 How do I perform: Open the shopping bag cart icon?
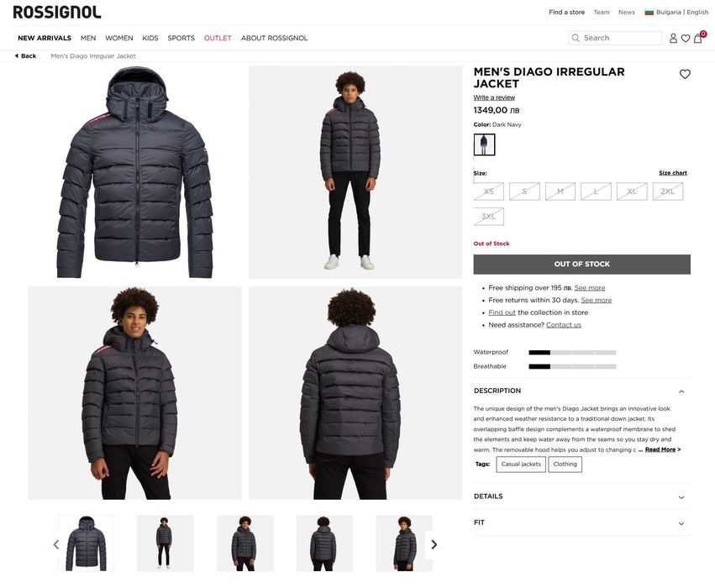pyautogui.click(x=697, y=39)
